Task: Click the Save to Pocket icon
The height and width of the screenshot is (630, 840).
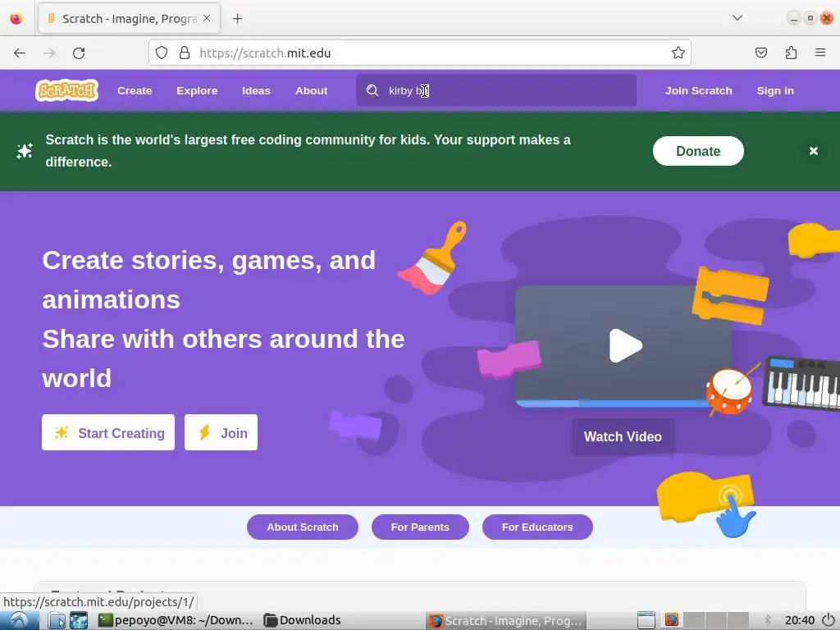Action: coord(760,52)
